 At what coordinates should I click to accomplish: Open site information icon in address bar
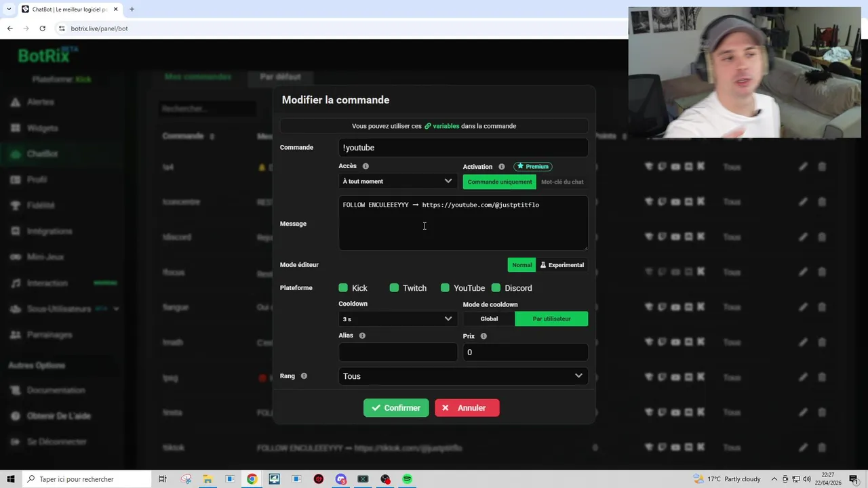pos(62,28)
